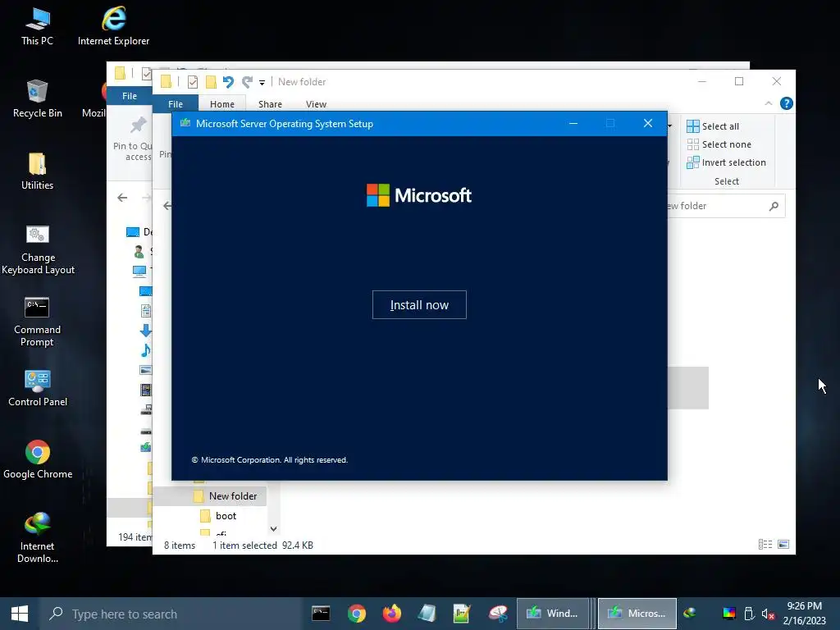This screenshot has width=840, height=630.
Task: Switch to Micros... taskbar window button
Action: (x=637, y=614)
